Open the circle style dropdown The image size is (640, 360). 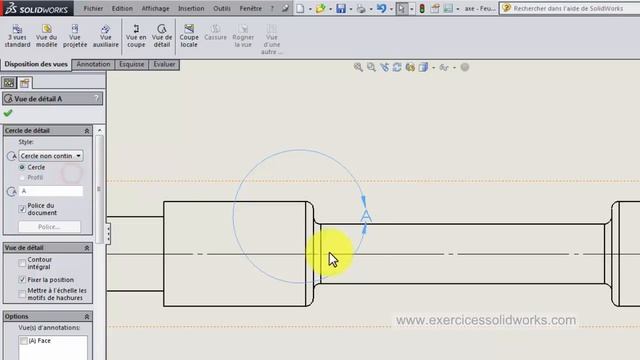(x=78, y=156)
